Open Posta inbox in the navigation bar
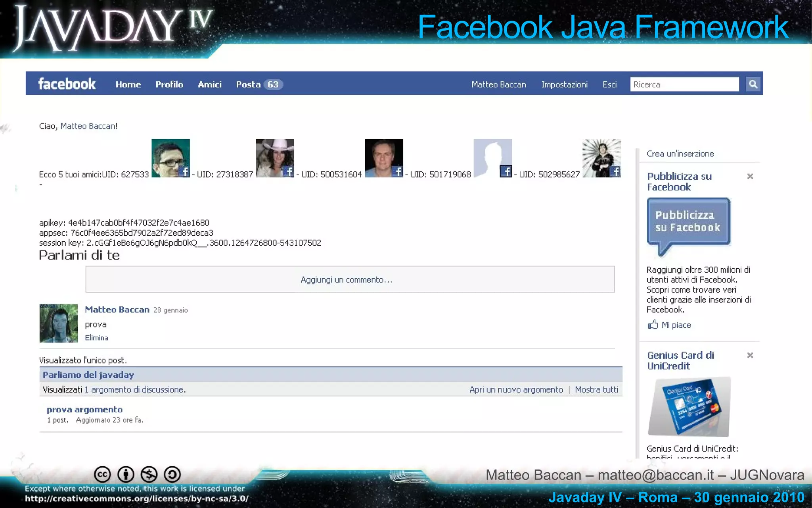812x508 pixels. tap(248, 84)
